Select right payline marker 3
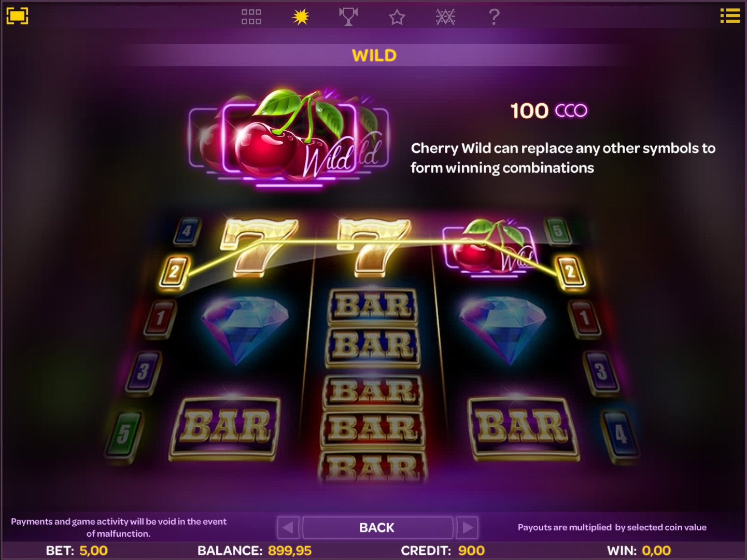This screenshot has height=560, width=747. pyautogui.click(x=600, y=372)
